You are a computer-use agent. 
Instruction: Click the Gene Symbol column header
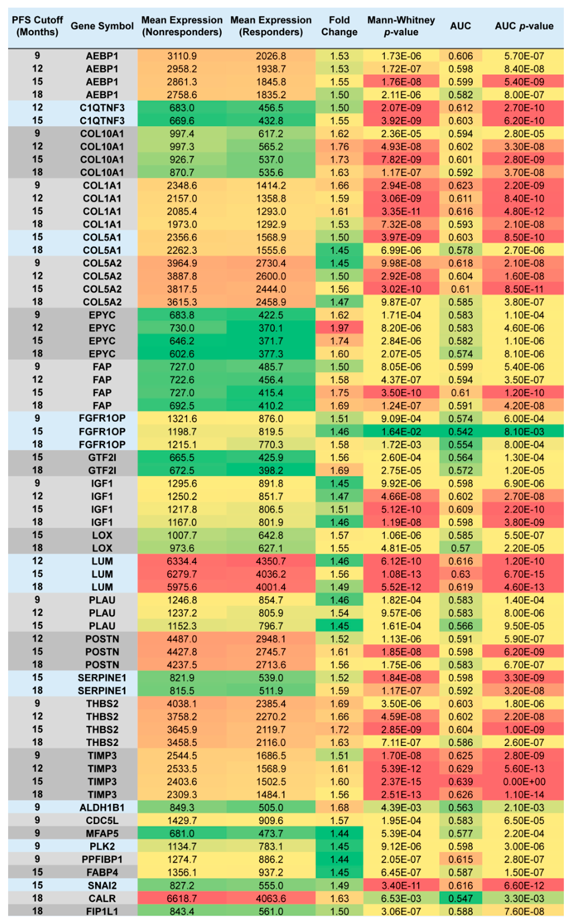coord(102,26)
